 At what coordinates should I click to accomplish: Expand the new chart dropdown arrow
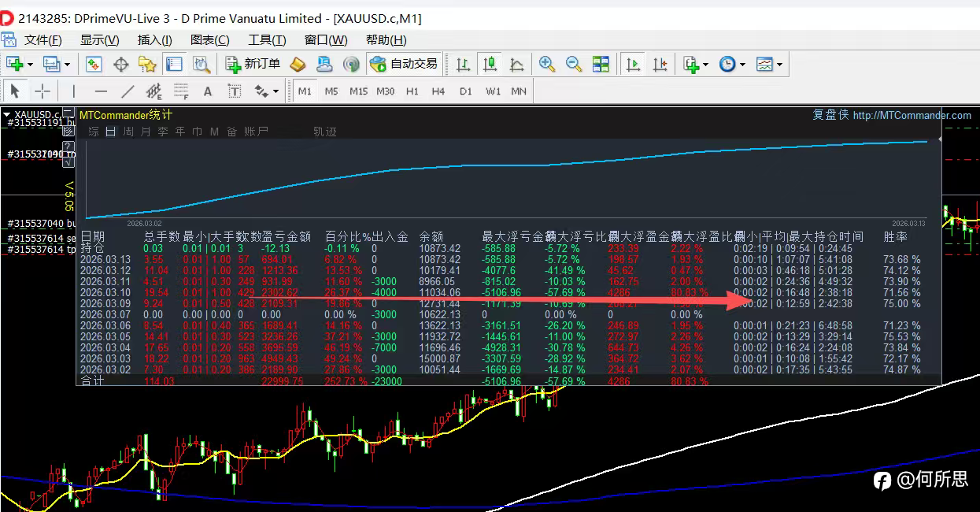click(x=30, y=65)
